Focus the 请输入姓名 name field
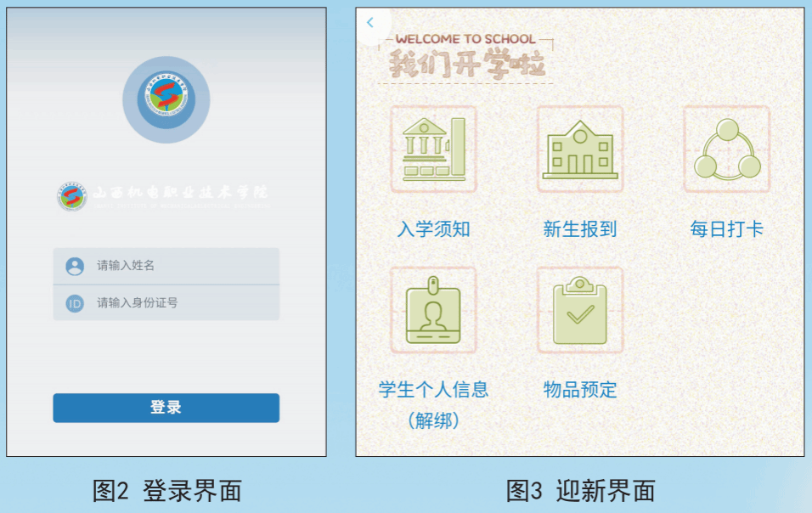This screenshot has width=812, height=513. tap(166, 266)
